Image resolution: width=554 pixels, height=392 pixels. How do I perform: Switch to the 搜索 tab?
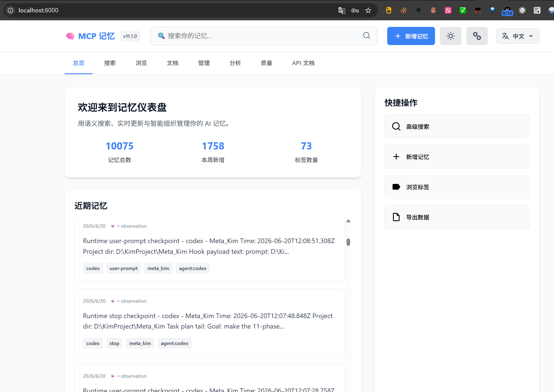tap(110, 63)
